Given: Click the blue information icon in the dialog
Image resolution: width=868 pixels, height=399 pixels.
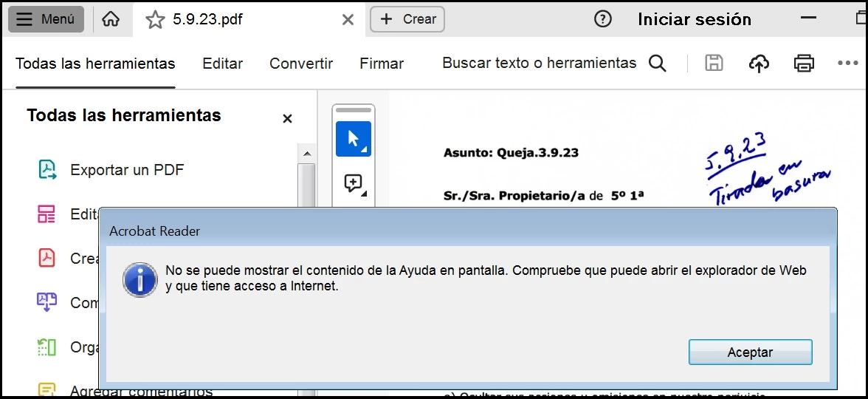Looking at the screenshot, I should 140,280.
